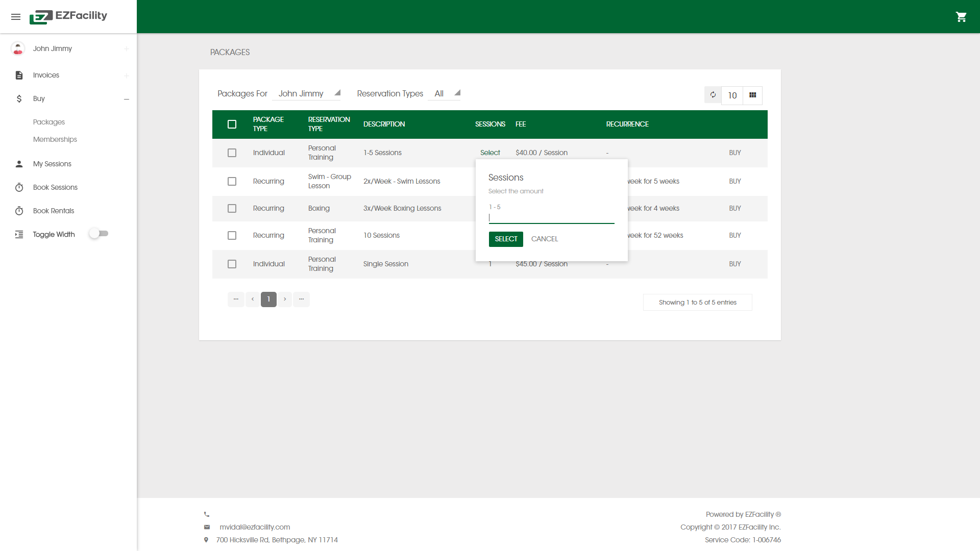Click the My Sessions person icon
The image size is (980, 551).
point(19,164)
